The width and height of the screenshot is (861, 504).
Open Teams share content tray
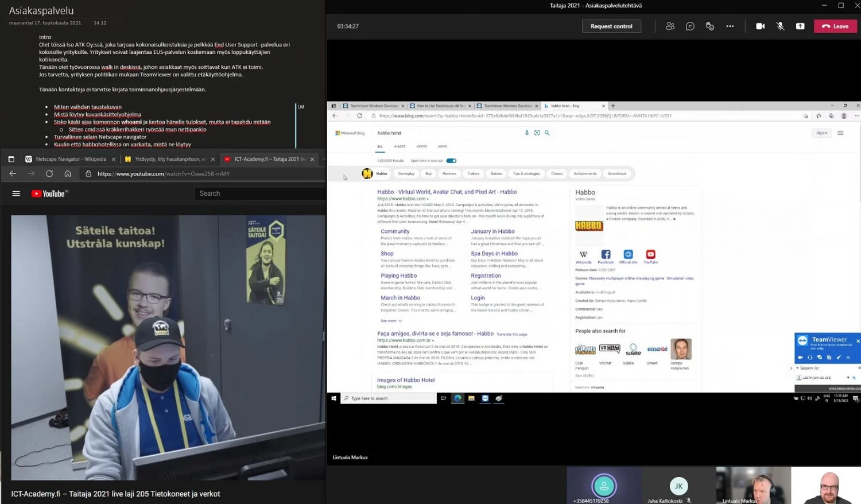800,26
